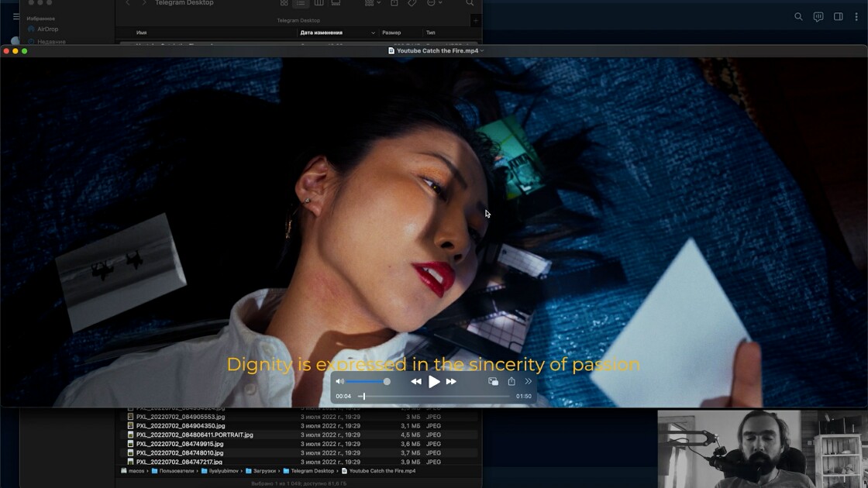
Task: Sort Finder list by Тип column
Action: 430,33
